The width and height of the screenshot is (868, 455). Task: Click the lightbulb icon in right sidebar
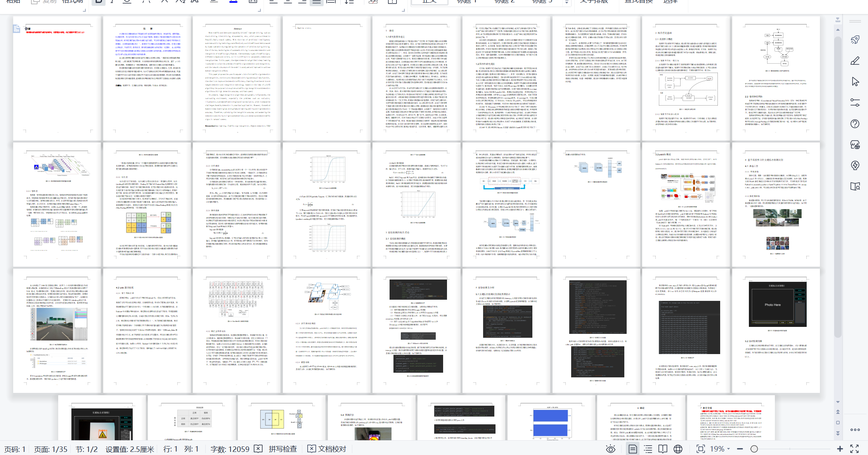855,165
